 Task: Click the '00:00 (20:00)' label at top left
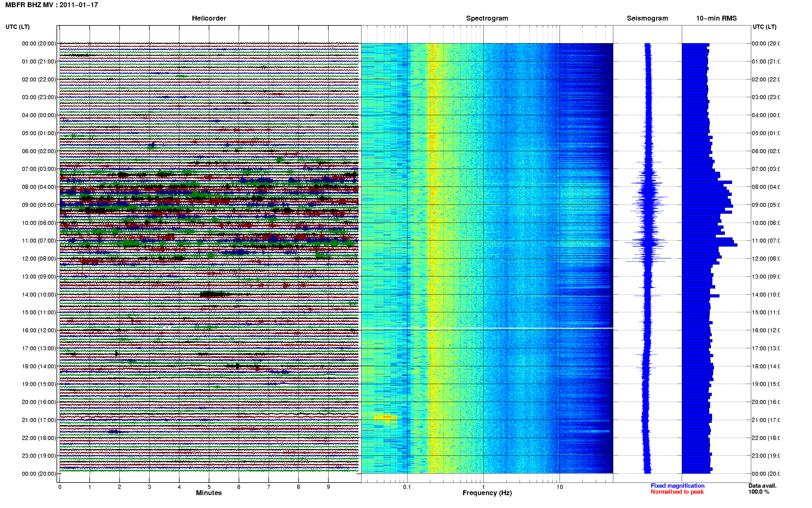(x=39, y=43)
